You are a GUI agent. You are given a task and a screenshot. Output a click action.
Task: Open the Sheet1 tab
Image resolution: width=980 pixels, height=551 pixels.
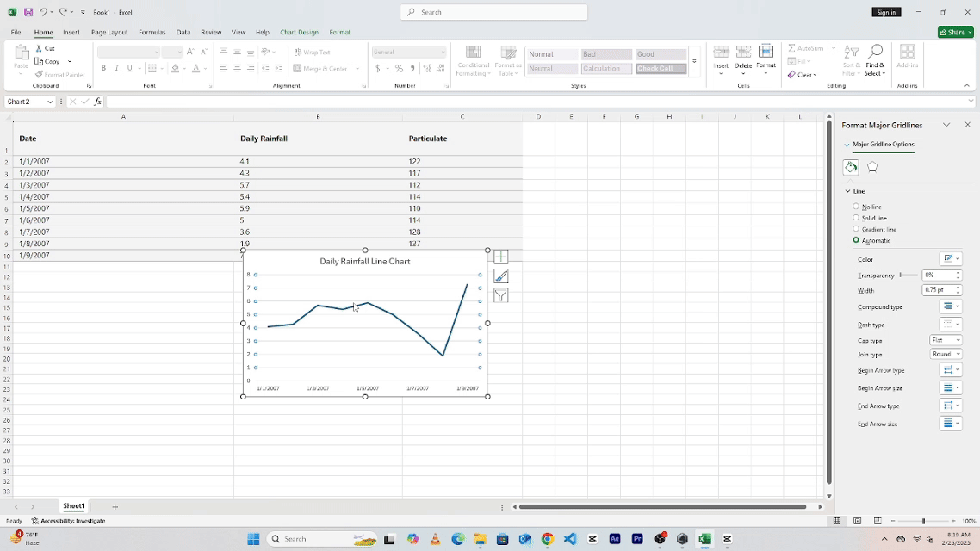coord(73,506)
